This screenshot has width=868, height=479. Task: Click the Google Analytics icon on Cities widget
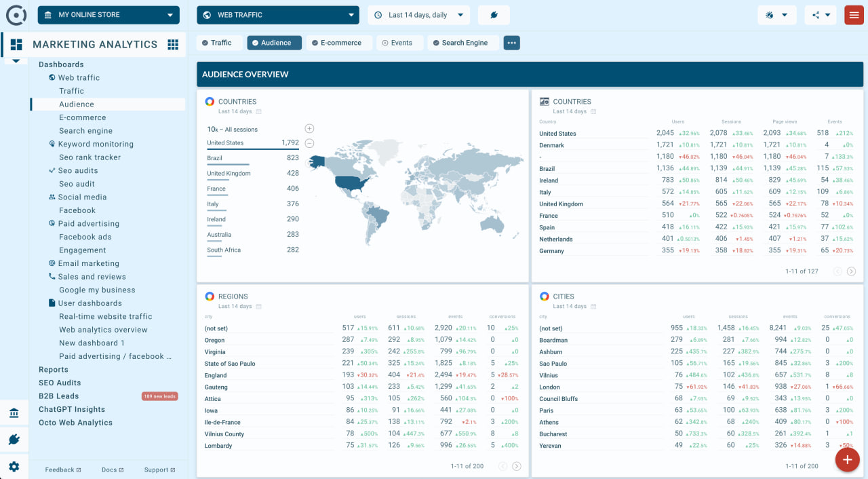pyautogui.click(x=544, y=296)
